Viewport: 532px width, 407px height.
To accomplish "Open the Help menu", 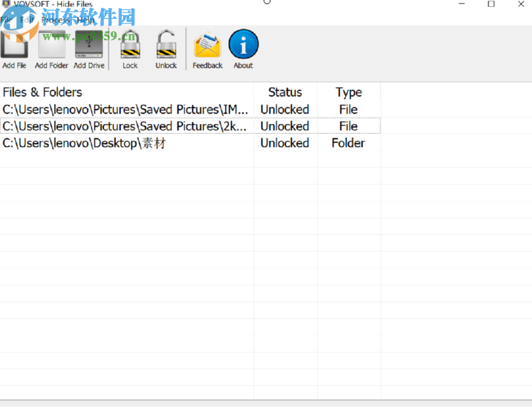I will click(x=86, y=20).
